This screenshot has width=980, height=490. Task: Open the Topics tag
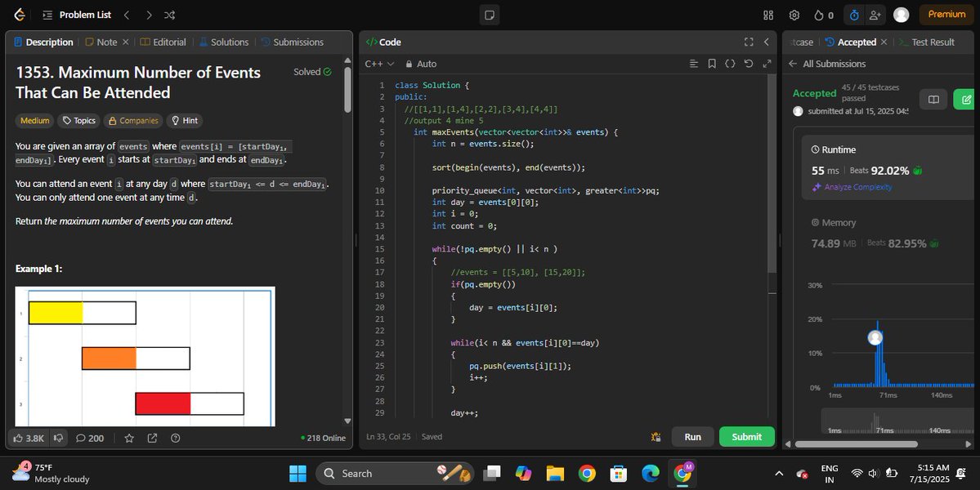pos(79,121)
